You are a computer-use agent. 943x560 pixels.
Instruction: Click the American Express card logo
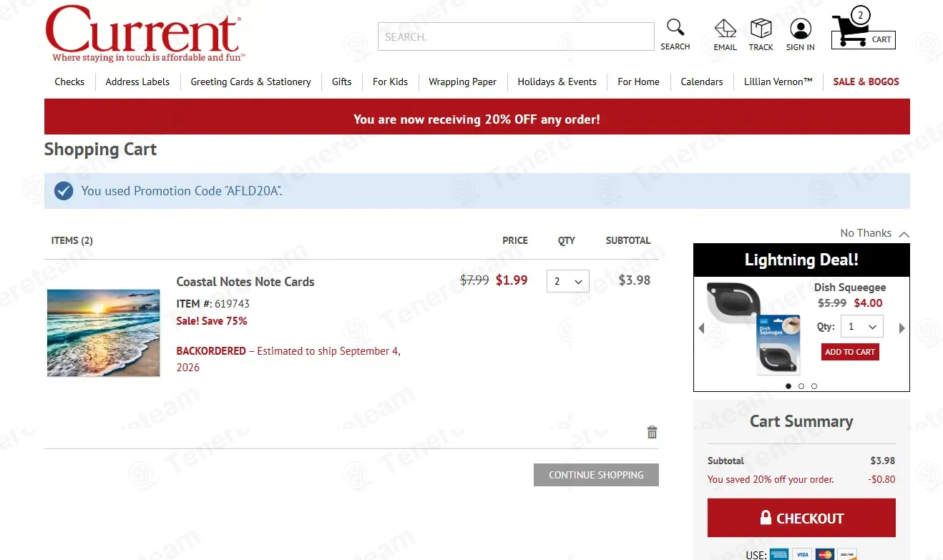click(x=779, y=554)
